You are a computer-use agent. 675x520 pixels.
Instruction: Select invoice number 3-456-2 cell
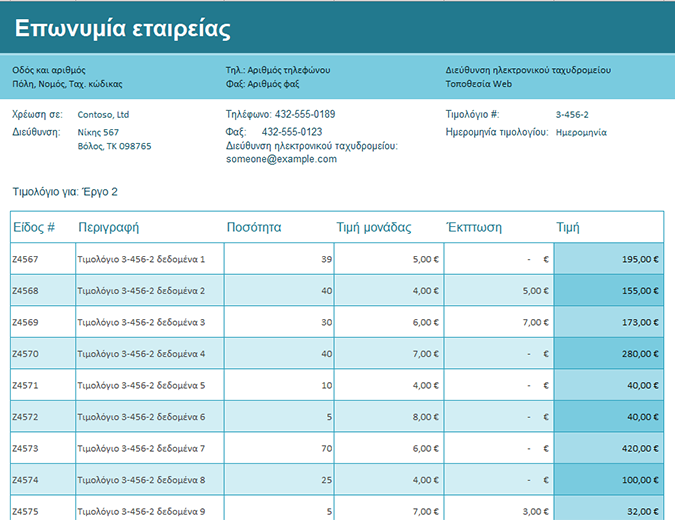pyautogui.click(x=572, y=115)
